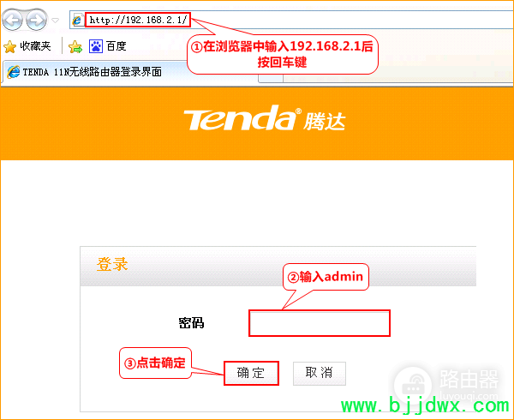Image resolution: width=514 pixels, height=420 pixels.
Task: Click the 路由器 lock watermark icon
Action: [x=413, y=386]
